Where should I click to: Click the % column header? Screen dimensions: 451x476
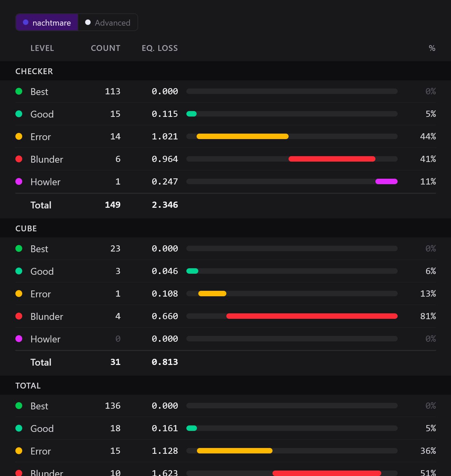pyautogui.click(x=432, y=48)
